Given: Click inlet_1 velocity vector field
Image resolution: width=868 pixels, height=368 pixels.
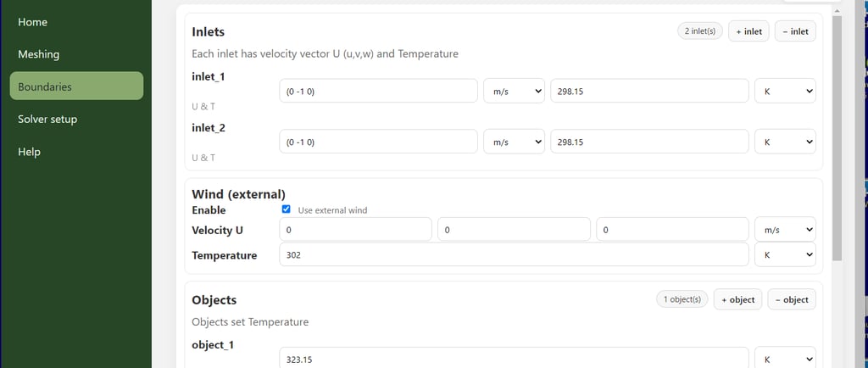Looking at the screenshot, I should coord(378,91).
